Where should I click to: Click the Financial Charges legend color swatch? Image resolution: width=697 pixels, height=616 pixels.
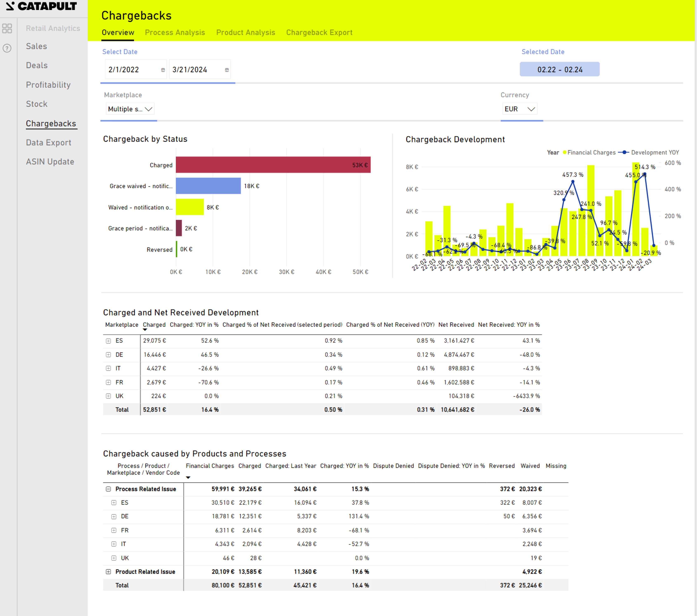pyautogui.click(x=564, y=152)
